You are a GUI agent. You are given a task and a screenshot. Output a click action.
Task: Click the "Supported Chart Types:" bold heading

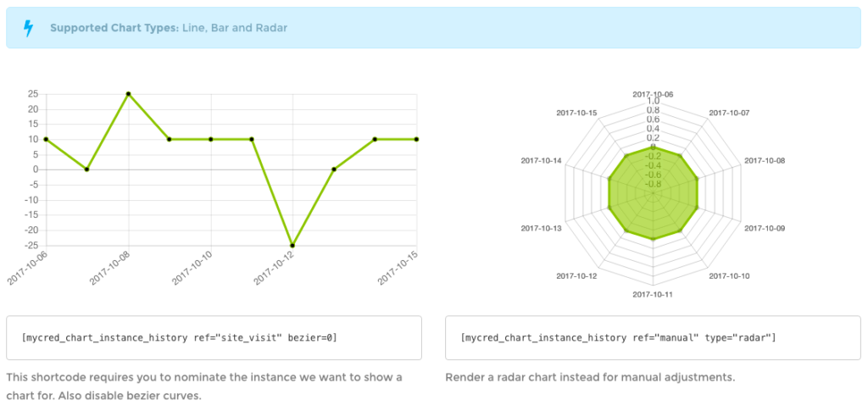pyautogui.click(x=114, y=28)
